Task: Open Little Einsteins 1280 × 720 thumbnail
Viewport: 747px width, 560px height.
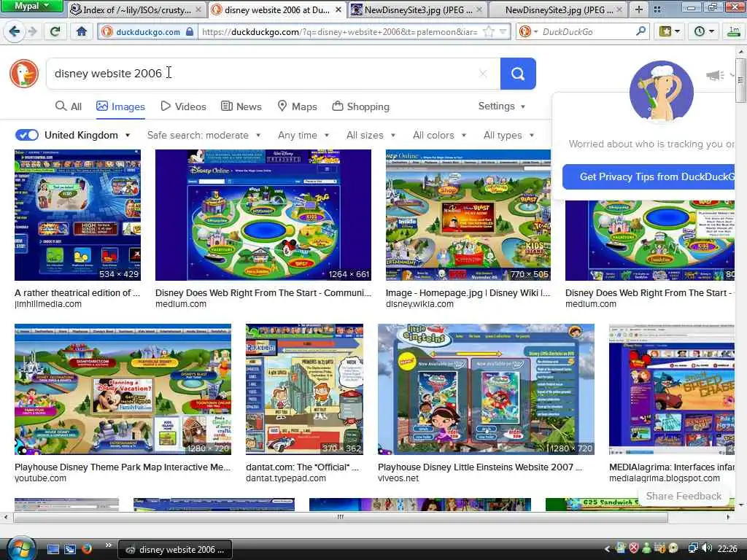Action: [x=486, y=389]
